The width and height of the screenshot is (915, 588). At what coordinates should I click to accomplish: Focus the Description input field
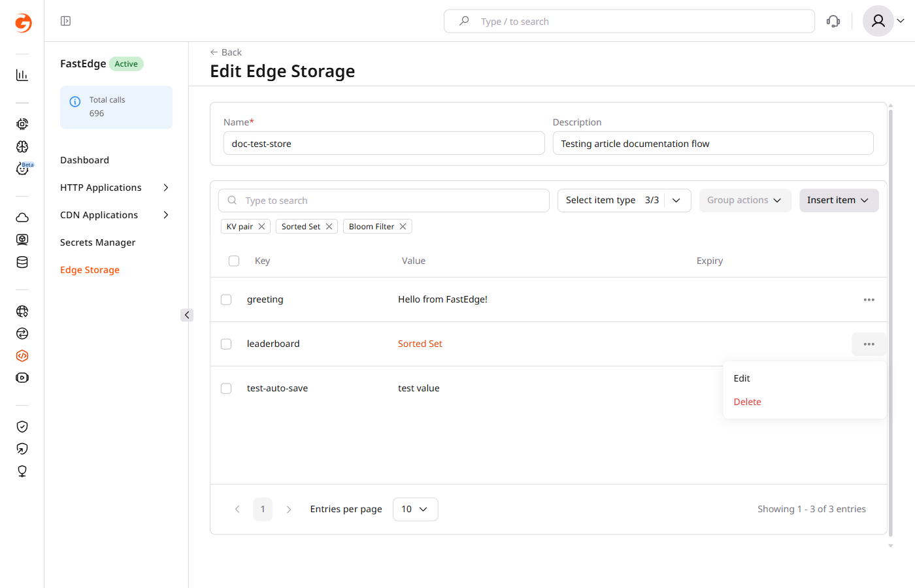713,143
